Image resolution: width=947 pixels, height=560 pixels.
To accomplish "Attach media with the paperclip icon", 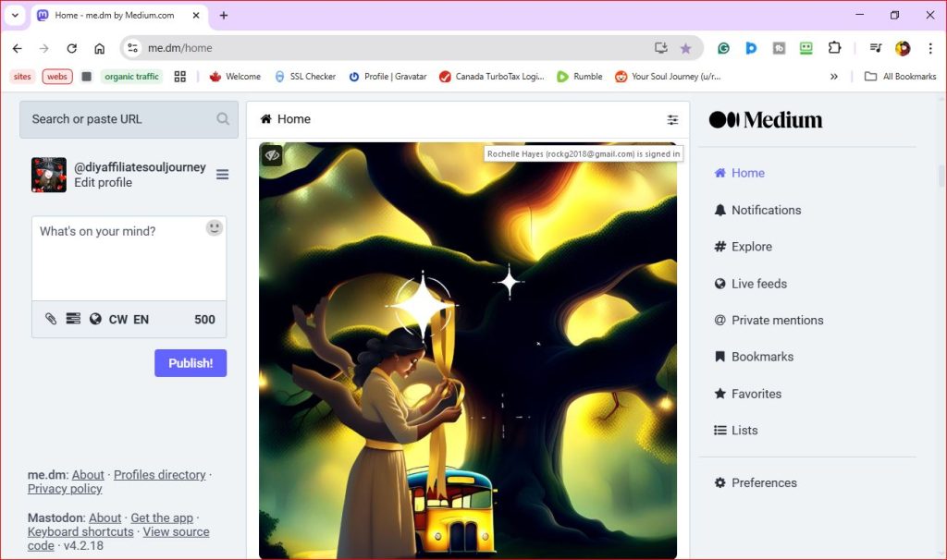I will pyautogui.click(x=52, y=319).
